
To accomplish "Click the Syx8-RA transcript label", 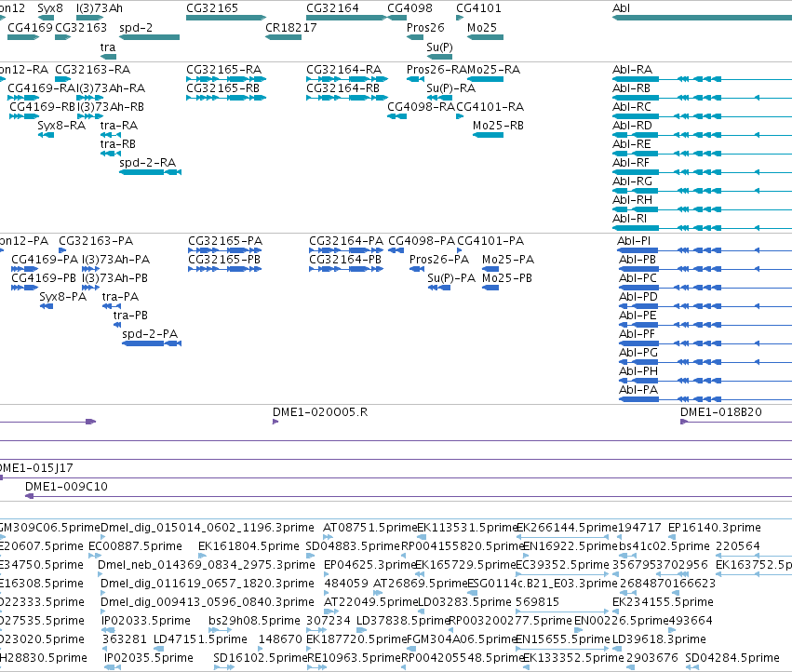I will [61, 126].
